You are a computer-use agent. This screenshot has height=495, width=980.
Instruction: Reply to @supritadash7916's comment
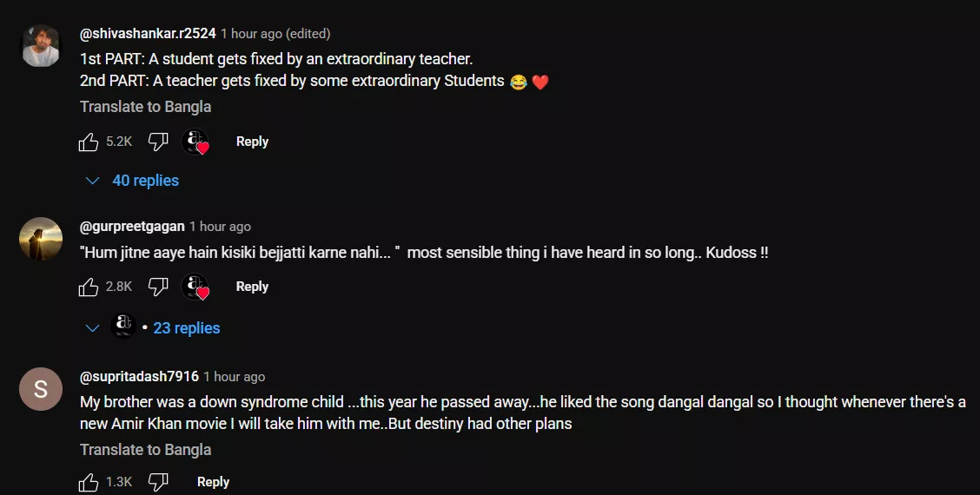pyautogui.click(x=213, y=482)
